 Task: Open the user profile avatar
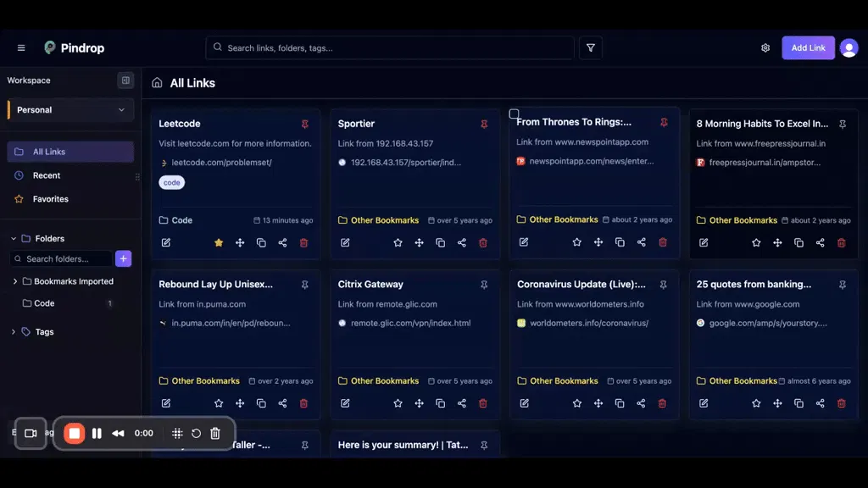[x=849, y=48]
